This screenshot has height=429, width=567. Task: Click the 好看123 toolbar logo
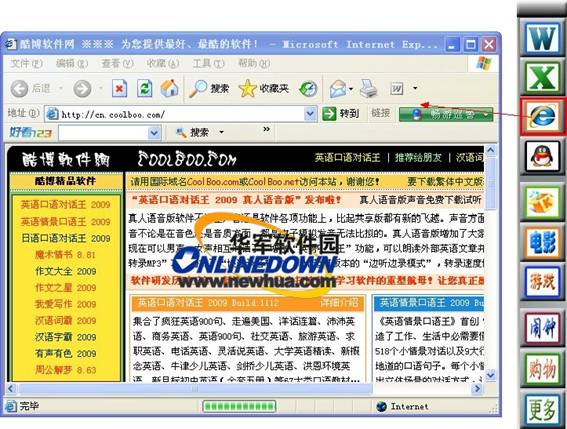click(31, 133)
